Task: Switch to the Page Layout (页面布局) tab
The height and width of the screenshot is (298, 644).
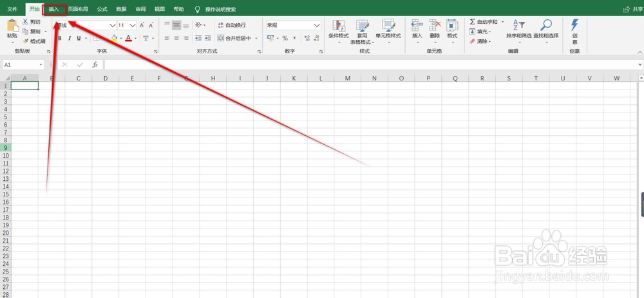Action: (x=78, y=9)
